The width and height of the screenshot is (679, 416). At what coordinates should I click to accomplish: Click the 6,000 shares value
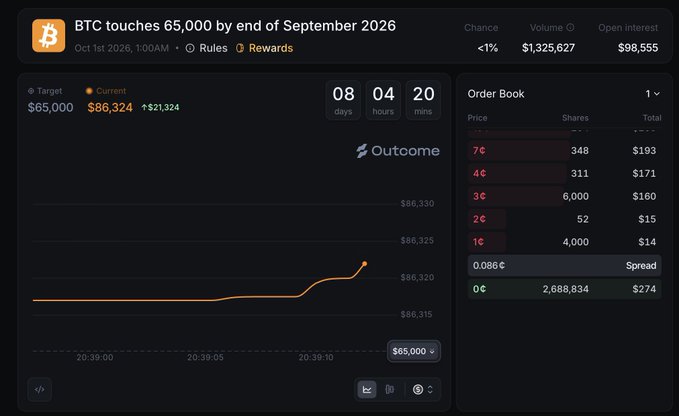pos(576,197)
